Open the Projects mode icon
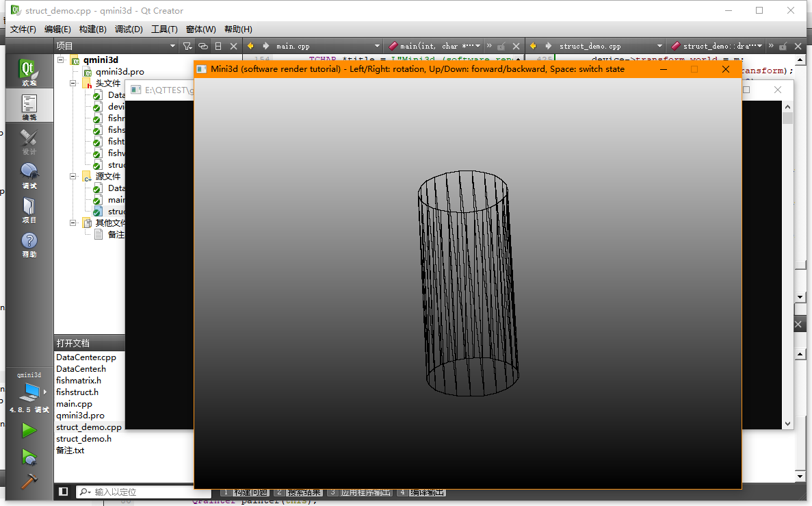Image resolution: width=812 pixels, height=506 pixels. point(29,210)
